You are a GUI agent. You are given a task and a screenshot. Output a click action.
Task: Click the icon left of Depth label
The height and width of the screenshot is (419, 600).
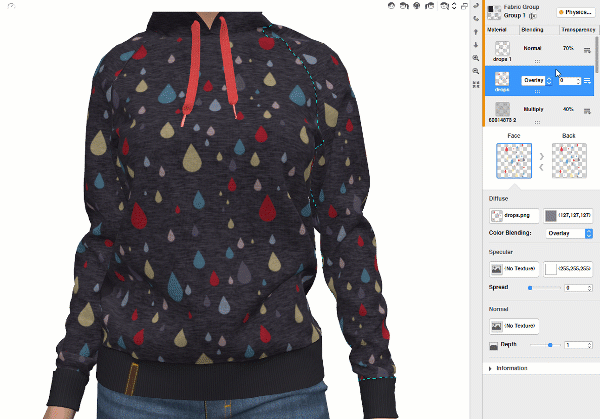pos(494,346)
